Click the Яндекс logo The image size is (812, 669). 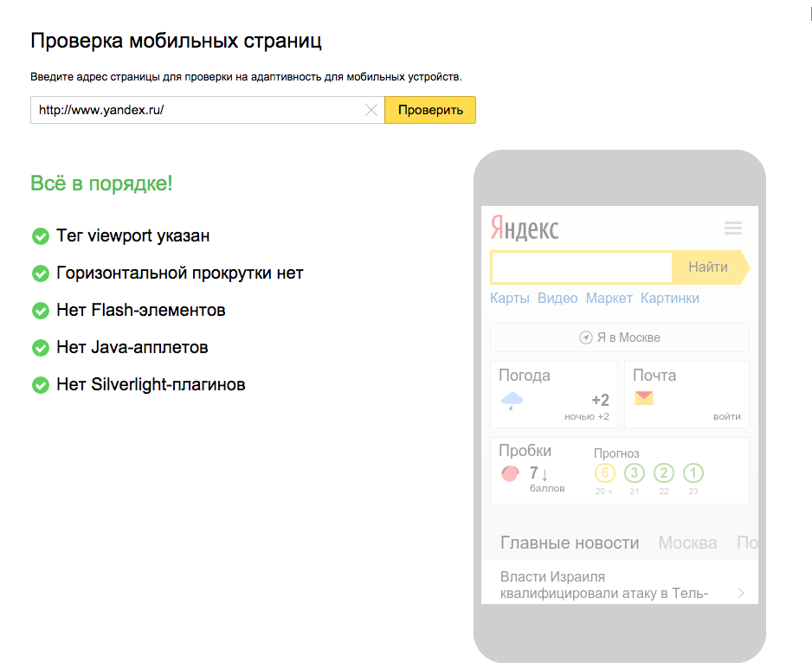point(523,229)
